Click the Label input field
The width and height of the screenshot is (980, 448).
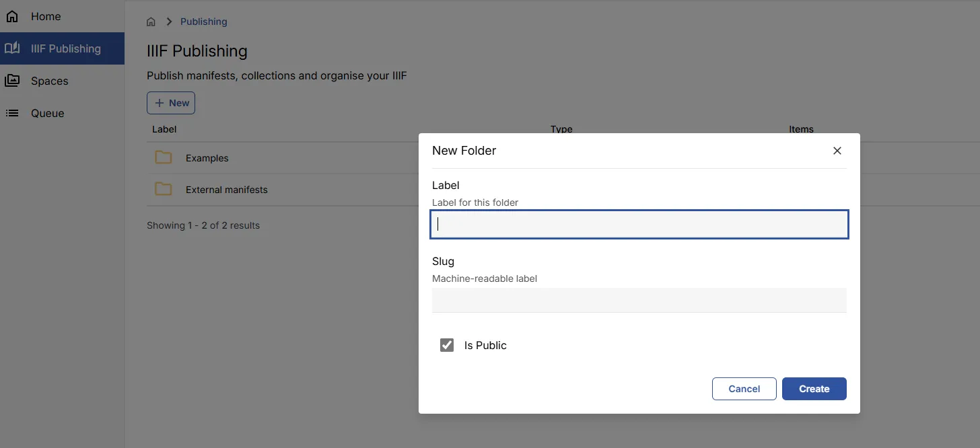tap(639, 224)
